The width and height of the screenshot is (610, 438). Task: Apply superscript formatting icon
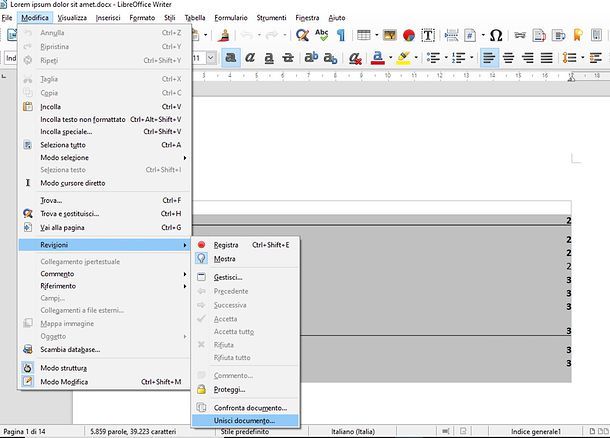tap(311, 58)
